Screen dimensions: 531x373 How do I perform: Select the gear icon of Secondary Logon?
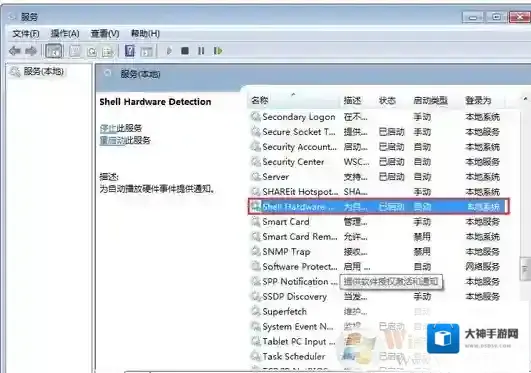(x=255, y=117)
